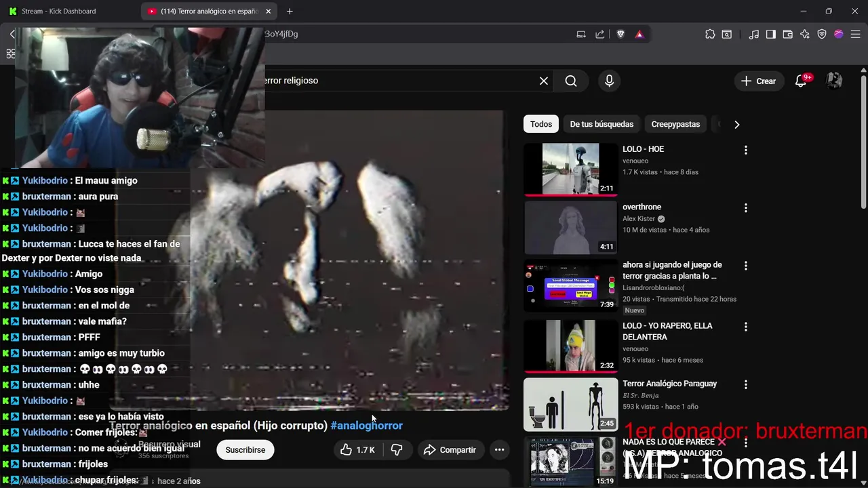
Task: Select the De tus búsquedas filter chip
Action: (601, 124)
